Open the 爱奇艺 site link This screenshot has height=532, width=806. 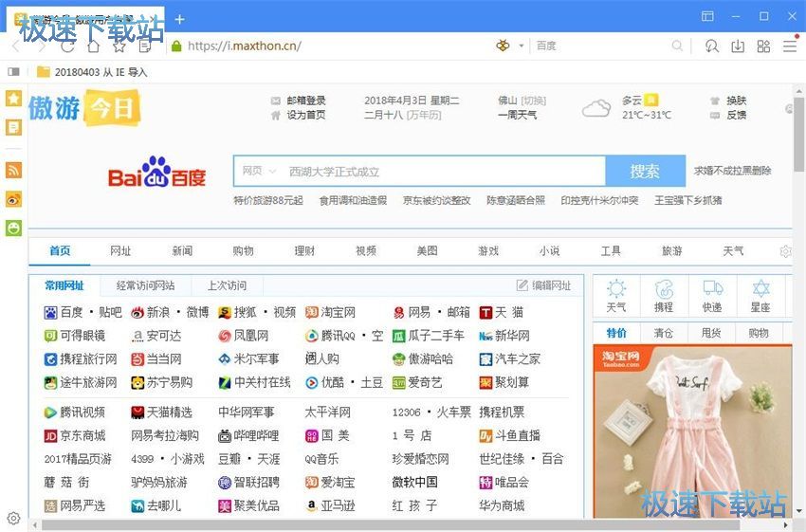[425, 382]
